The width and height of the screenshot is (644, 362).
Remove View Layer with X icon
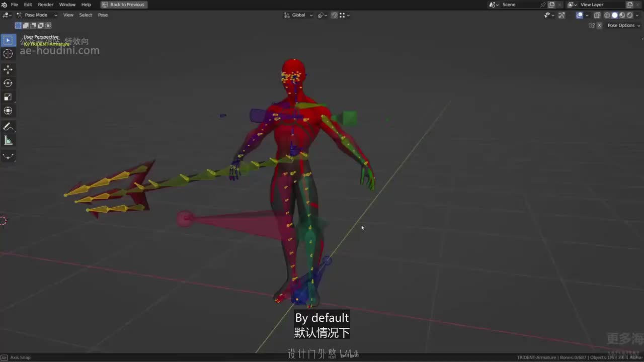pos(638,5)
